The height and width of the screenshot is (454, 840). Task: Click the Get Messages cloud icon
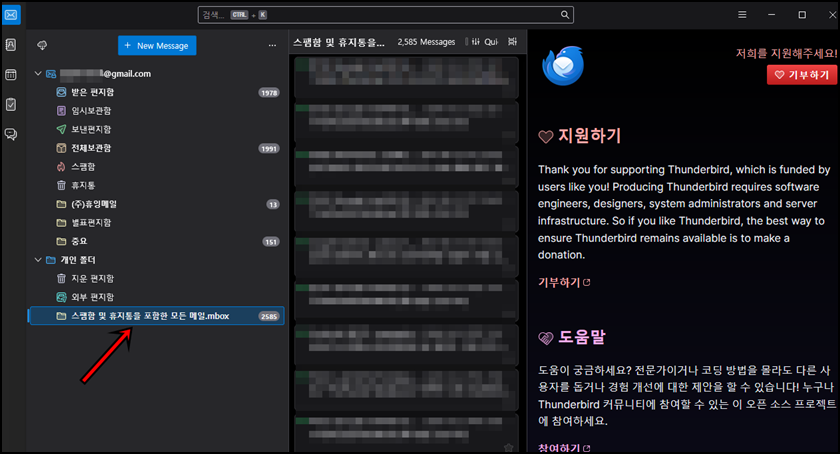42,46
